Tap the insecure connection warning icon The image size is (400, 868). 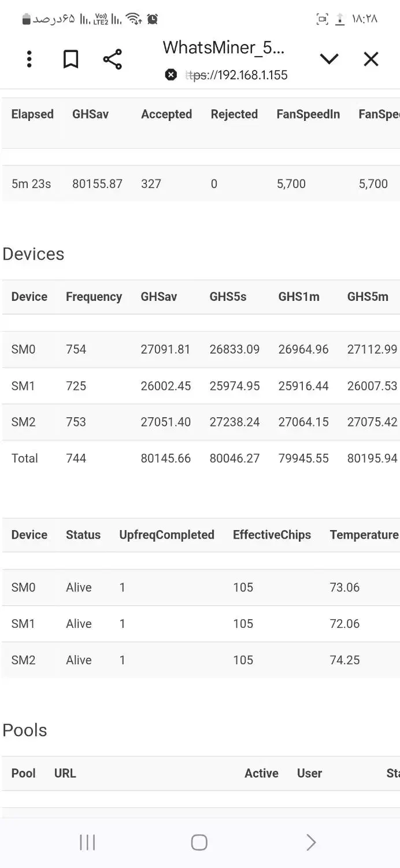(171, 75)
